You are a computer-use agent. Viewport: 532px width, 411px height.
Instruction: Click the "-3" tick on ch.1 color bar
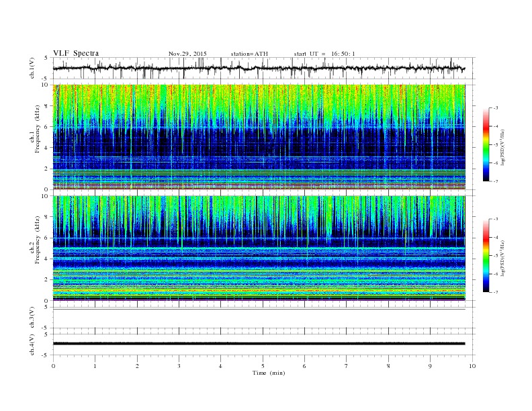(496, 108)
